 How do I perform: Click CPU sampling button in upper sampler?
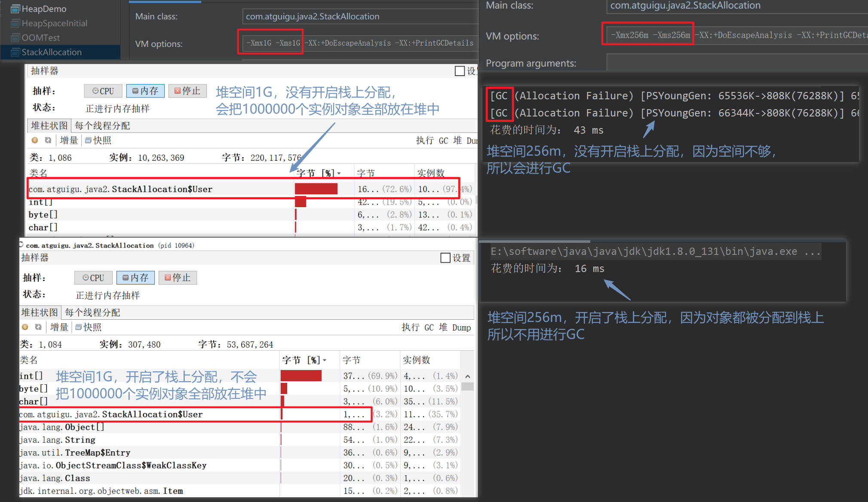pos(103,91)
